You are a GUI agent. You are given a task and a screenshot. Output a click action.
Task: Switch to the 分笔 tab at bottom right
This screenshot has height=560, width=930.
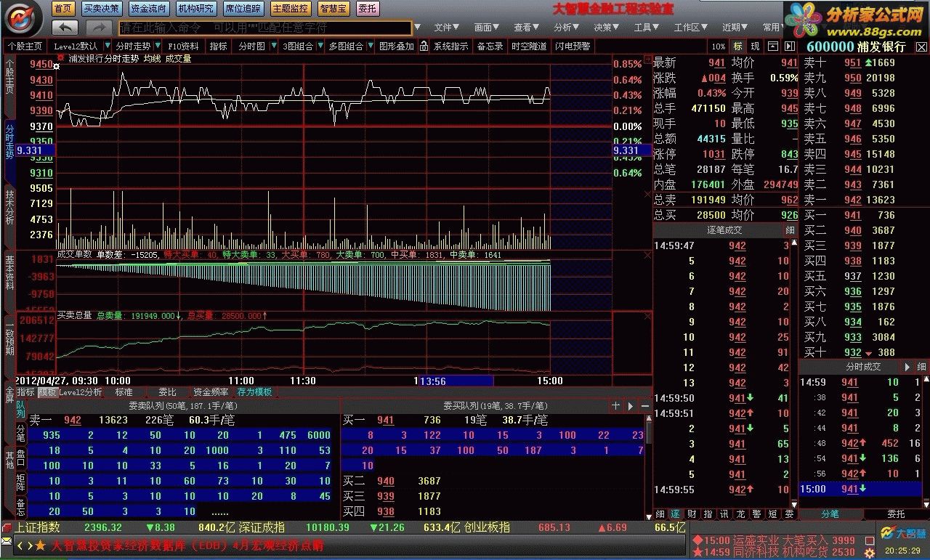click(x=830, y=514)
